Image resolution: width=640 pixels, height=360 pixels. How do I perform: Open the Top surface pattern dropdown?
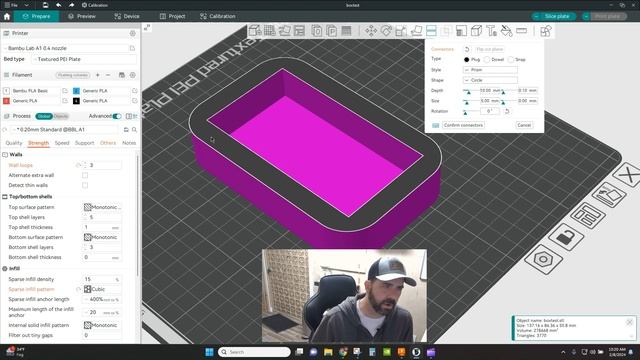point(102,207)
